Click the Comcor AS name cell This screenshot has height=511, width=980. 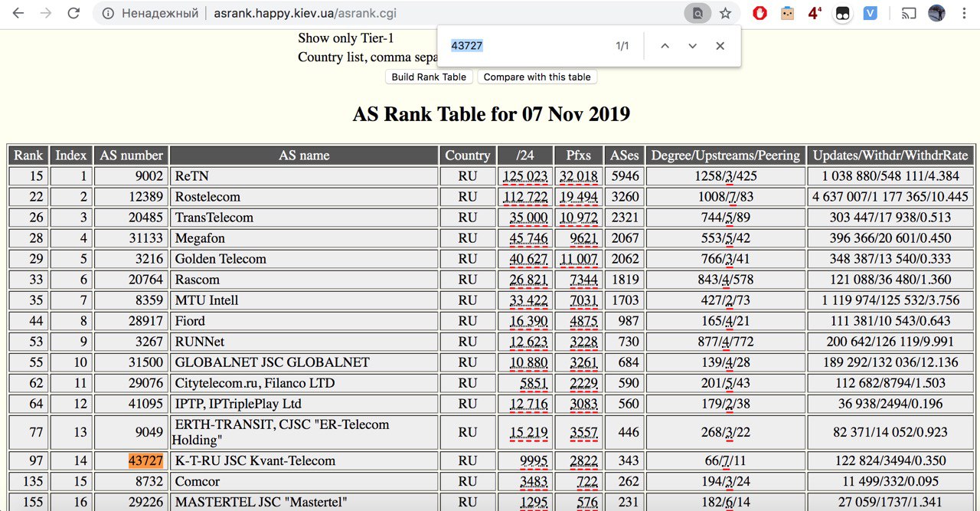pos(304,482)
